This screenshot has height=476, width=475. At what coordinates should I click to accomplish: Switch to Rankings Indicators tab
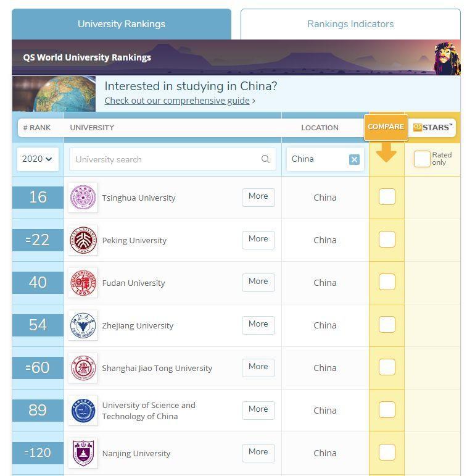[350, 24]
